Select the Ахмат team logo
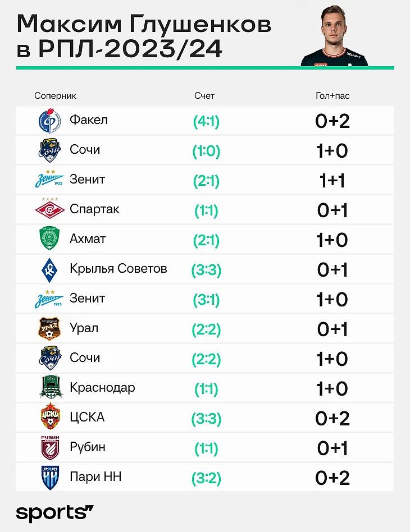 click(x=49, y=240)
